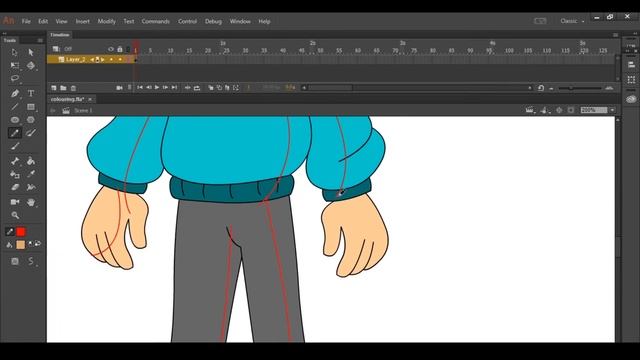
Task: Toggle Layer_2 lock dot
Action: tap(120, 60)
